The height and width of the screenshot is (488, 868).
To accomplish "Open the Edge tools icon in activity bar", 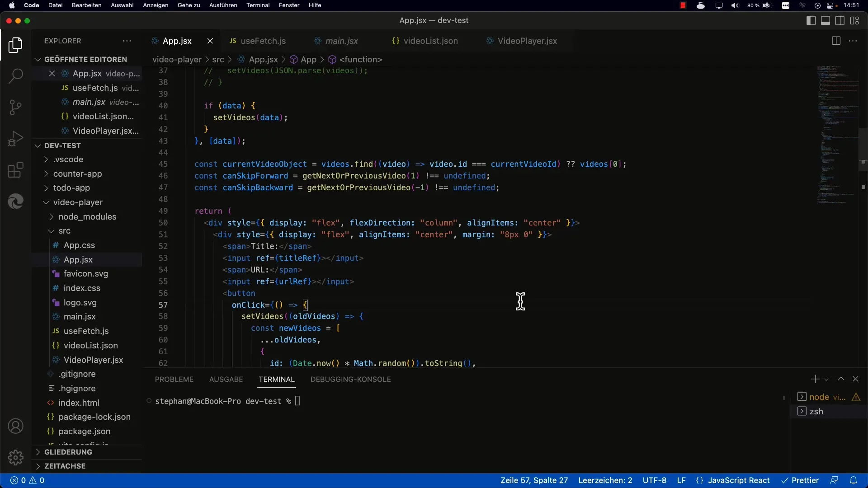I will [15, 201].
